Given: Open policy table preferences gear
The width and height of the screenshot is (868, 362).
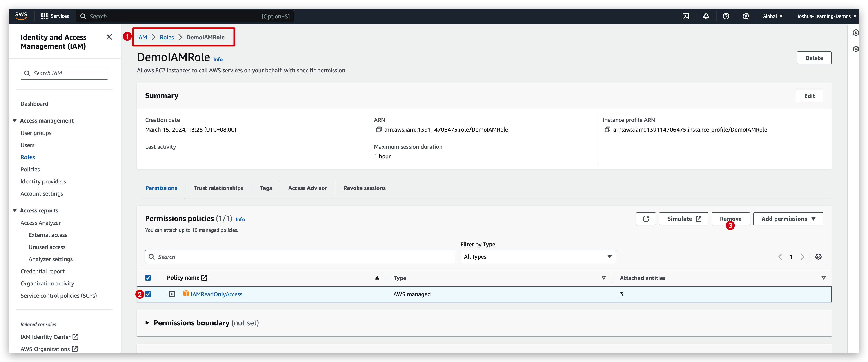Looking at the screenshot, I should (818, 257).
